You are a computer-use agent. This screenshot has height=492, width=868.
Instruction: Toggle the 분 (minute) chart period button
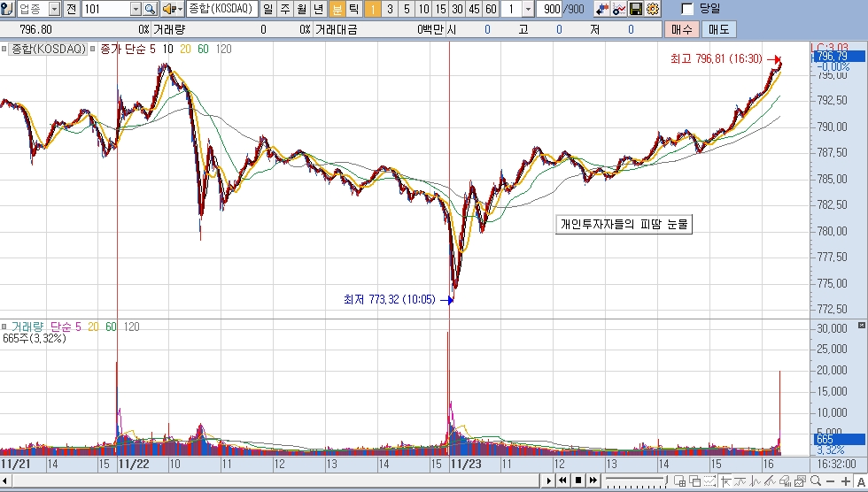pyautogui.click(x=337, y=9)
